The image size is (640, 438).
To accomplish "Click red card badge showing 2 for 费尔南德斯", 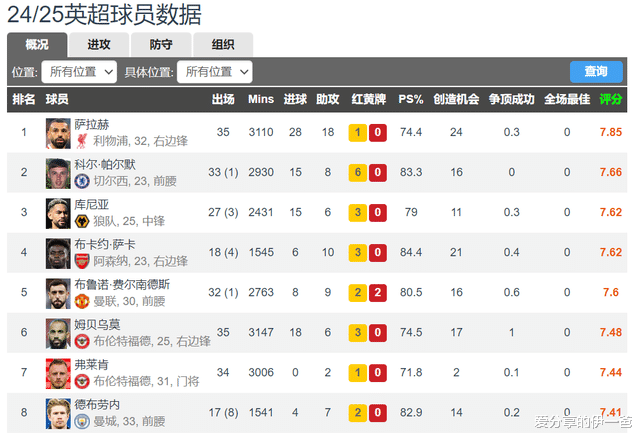I will [x=378, y=292].
